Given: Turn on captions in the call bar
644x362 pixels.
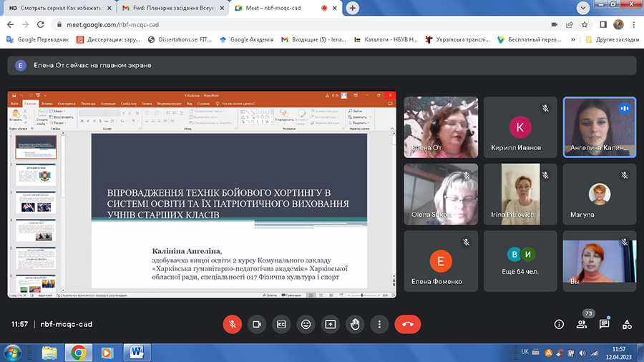Looking at the screenshot, I should [281, 324].
